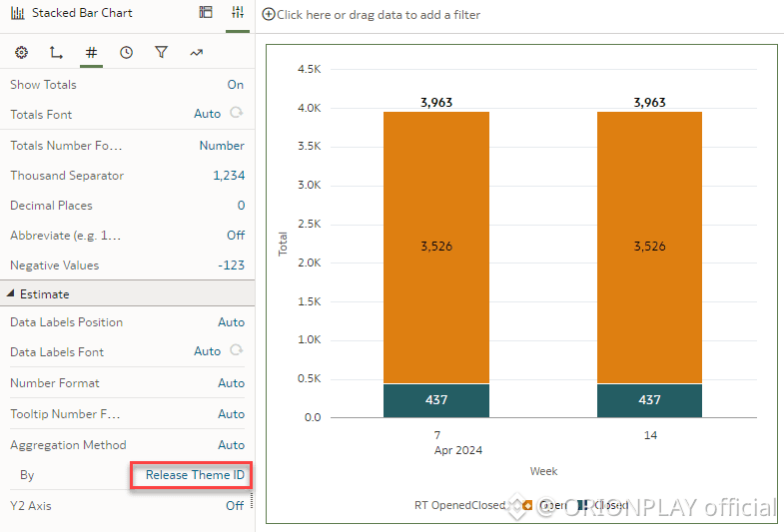784x532 pixels.
Task: Open the General settings gear tab
Action: (21, 53)
